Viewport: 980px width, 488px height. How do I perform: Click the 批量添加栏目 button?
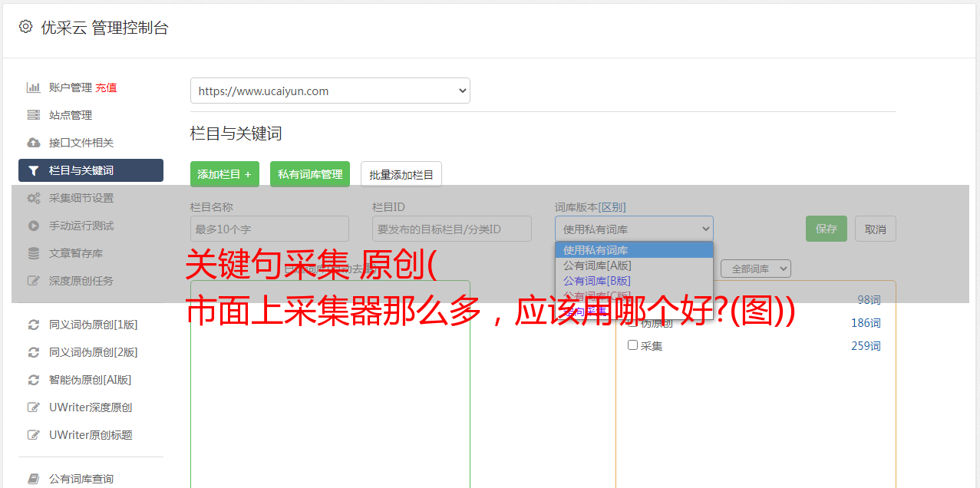401,174
